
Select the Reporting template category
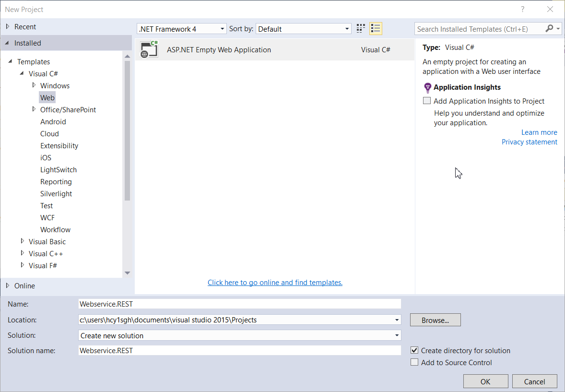pyautogui.click(x=56, y=182)
